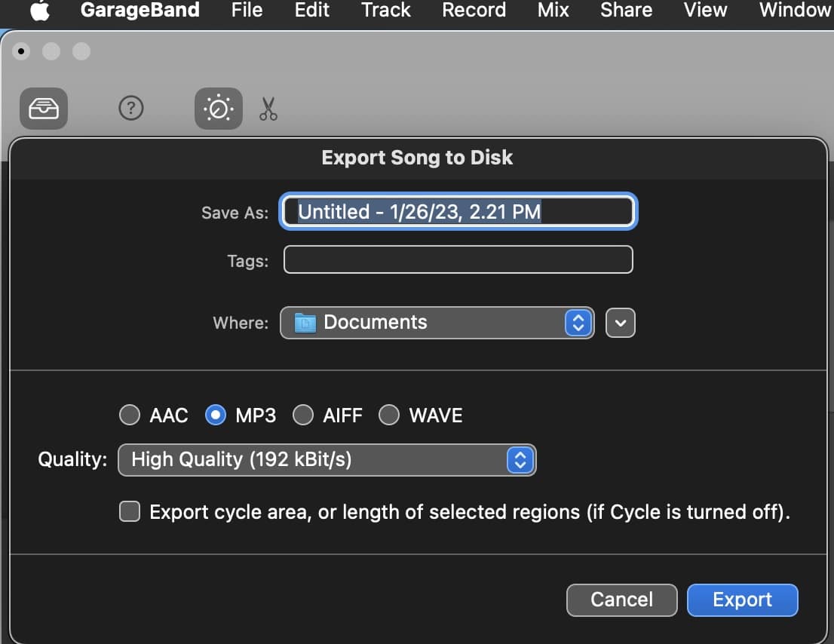Open the Apple menu
This screenshot has width=834, height=644.
coord(38,11)
